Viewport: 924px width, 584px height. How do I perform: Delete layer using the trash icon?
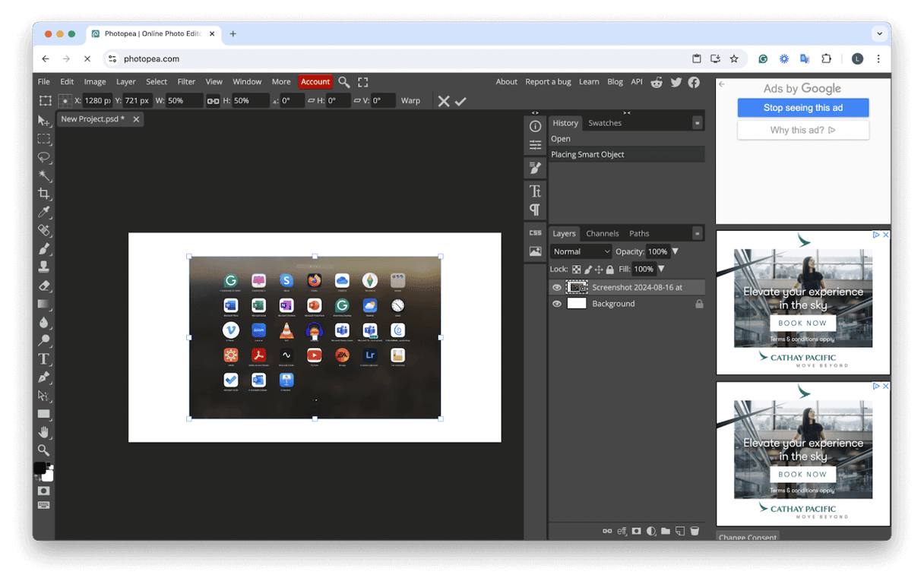tap(695, 532)
